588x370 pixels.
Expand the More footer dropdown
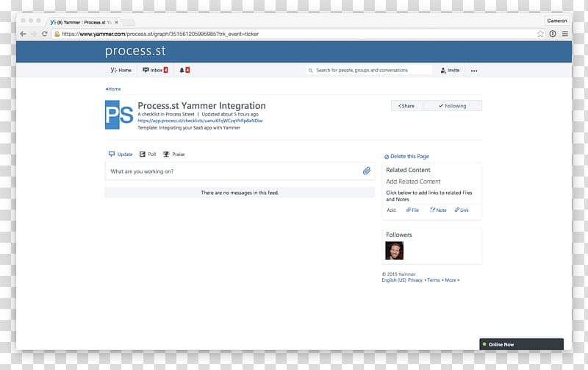452,280
